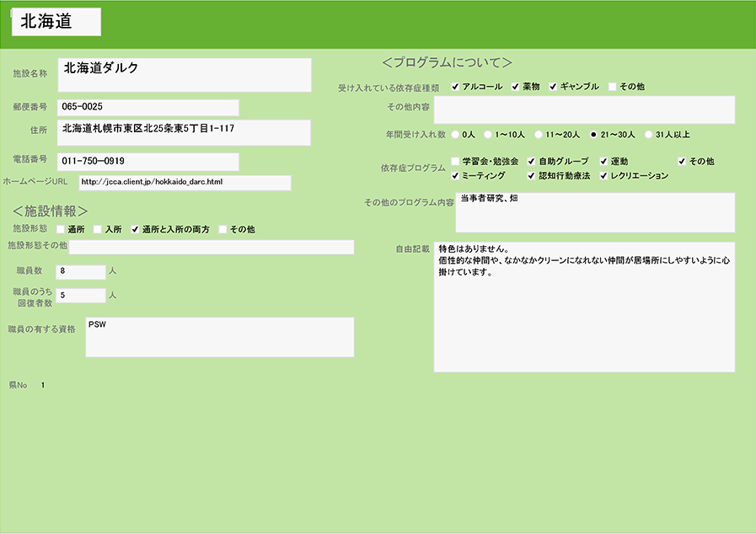Image resolution: width=756 pixels, height=534 pixels.
Task: Choose the 1〜10人 radio option
Action: pos(488,134)
